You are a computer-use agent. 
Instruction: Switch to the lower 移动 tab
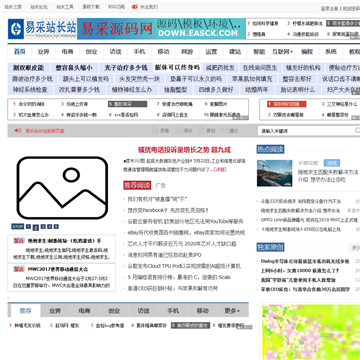(202, 311)
